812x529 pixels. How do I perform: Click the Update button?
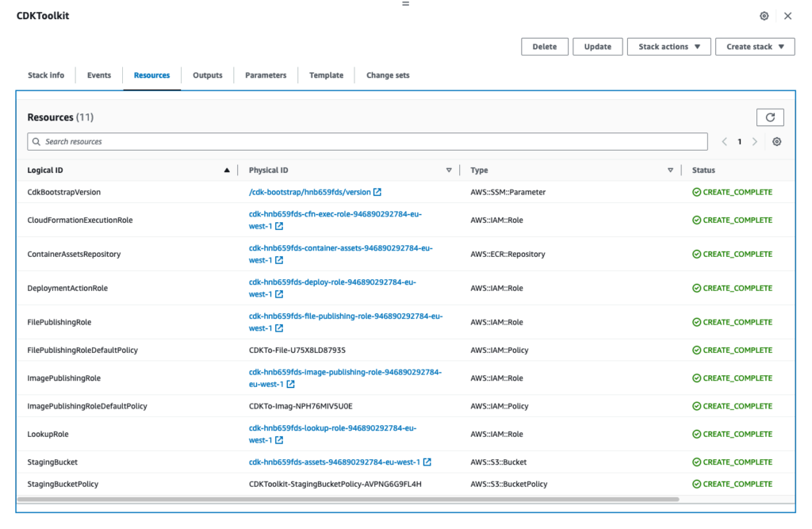click(597, 47)
